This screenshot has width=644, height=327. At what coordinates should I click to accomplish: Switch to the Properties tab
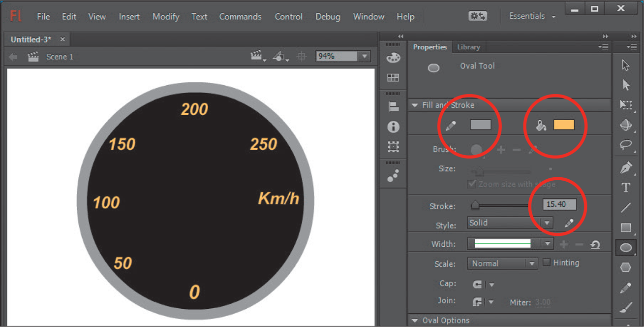click(429, 47)
